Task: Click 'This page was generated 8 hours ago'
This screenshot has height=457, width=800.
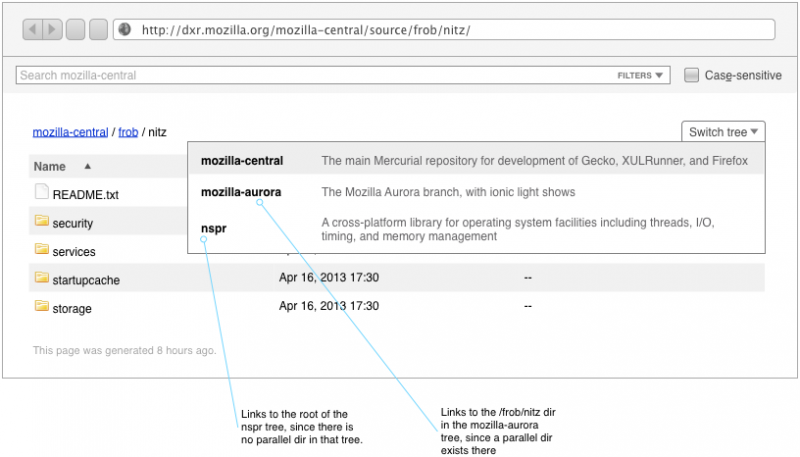Action: point(124,350)
